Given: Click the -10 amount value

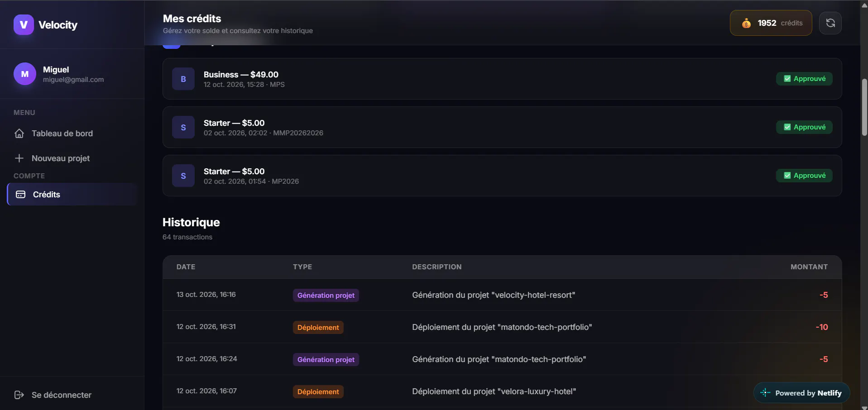Looking at the screenshot, I should click(822, 327).
